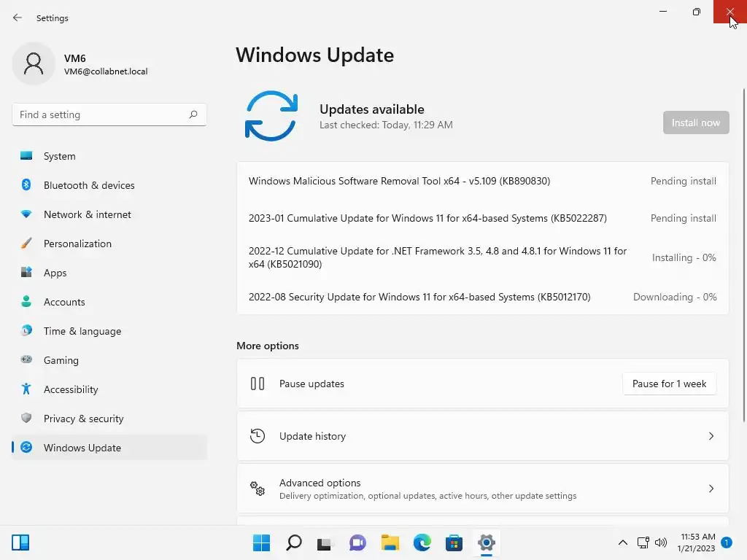This screenshot has height=560, width=747.
Task: Click the large blue update refresh icon
Action: [271, 116]
